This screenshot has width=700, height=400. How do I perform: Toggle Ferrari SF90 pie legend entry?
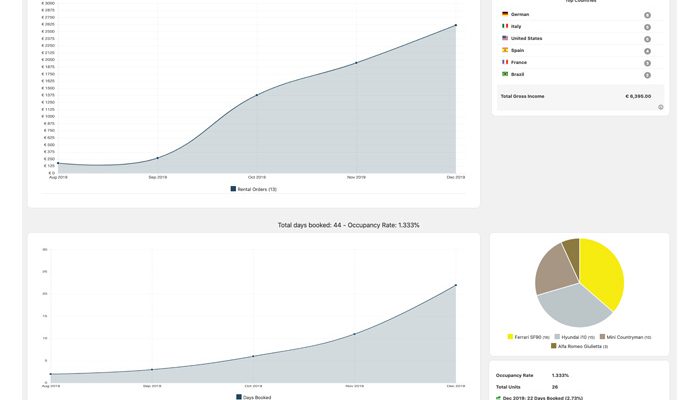pos(529,337)
